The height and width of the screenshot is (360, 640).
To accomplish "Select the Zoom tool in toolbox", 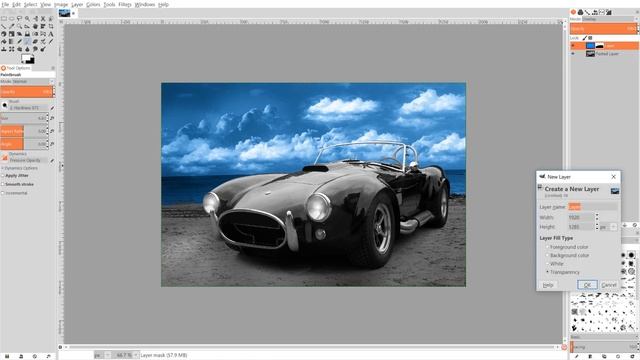I will point(19,26).
